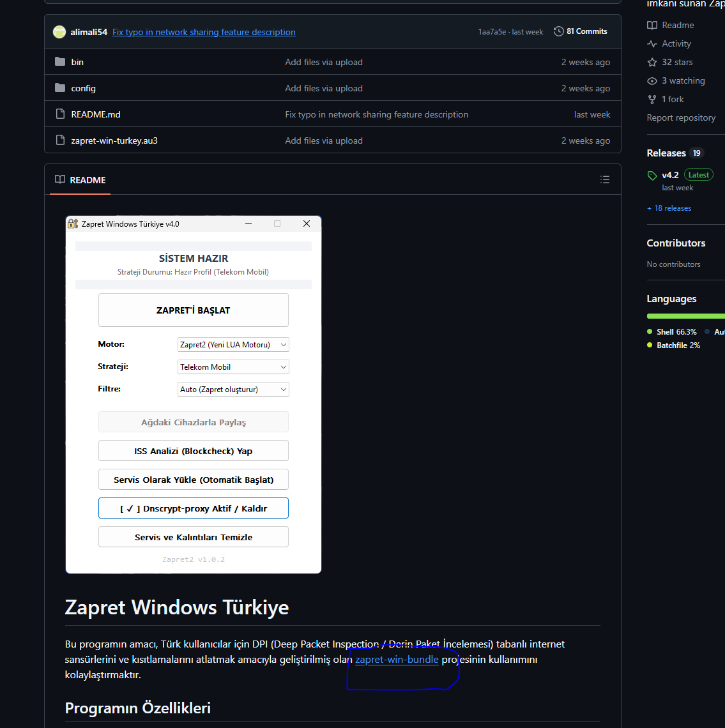725x728 pixels.
Task: Click the README.md file icon
Action: pos(60,114)
